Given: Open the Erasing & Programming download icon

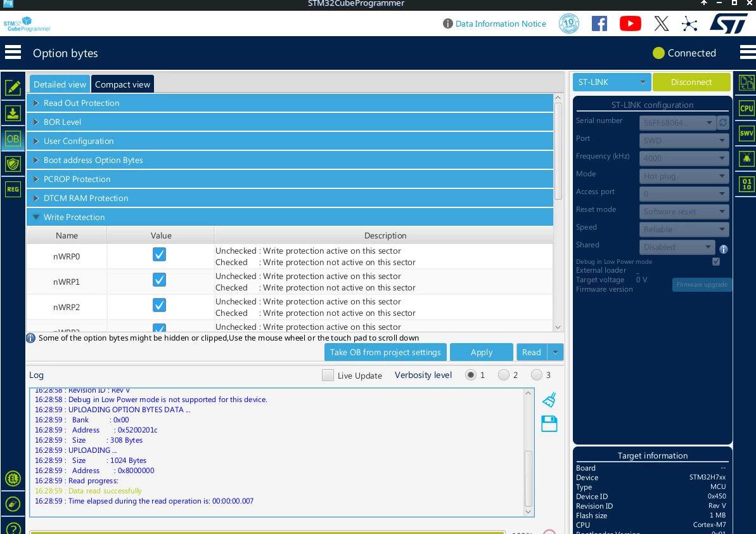Looking at the screenshot, I should click(13, 114).
